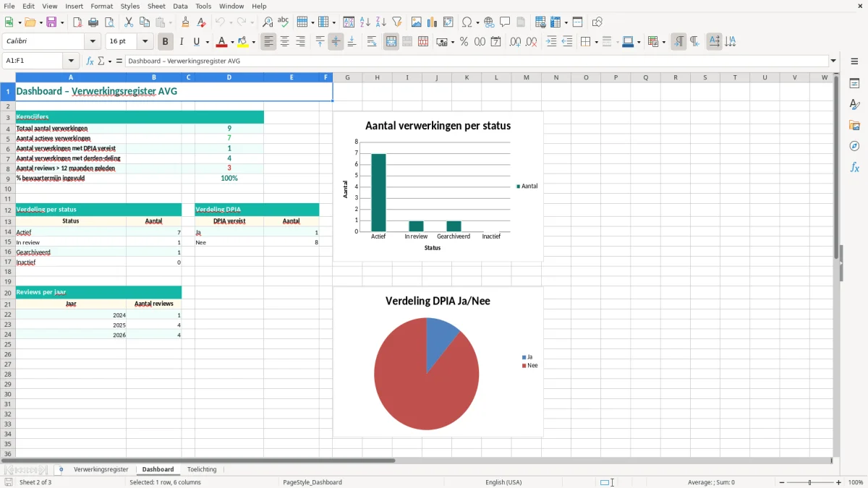Open Print Preview toggle

[x=109, y=22]
